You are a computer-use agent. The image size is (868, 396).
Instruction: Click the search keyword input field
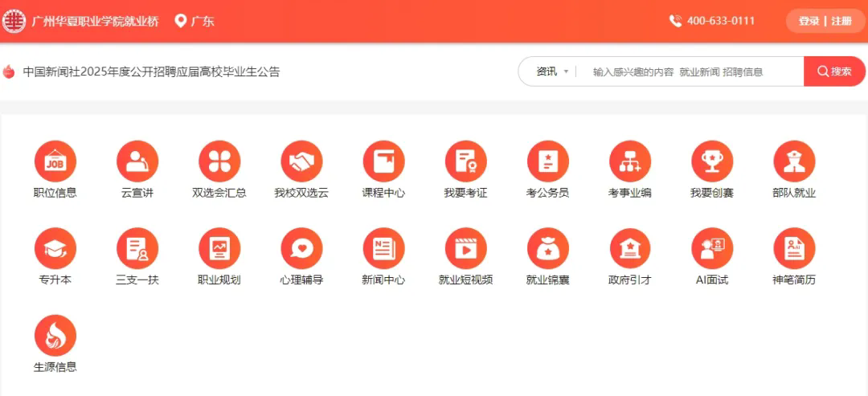690,71
